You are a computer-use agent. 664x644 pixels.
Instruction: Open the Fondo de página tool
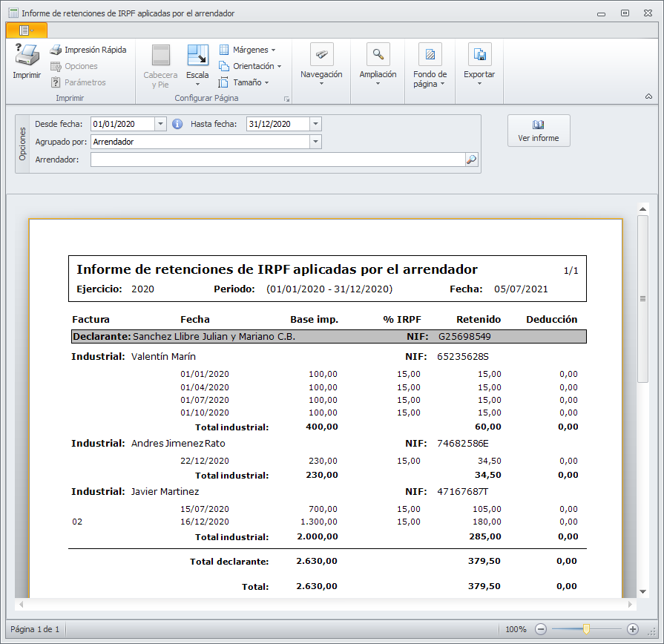[430, 55]
